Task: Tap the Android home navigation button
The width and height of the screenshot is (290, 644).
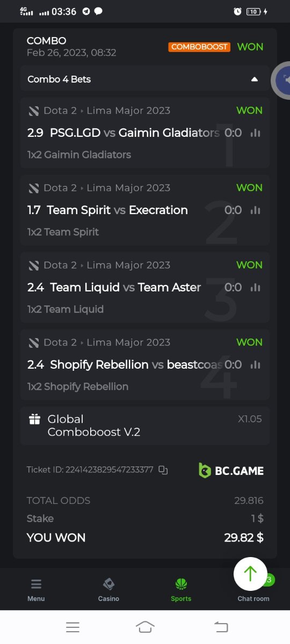Action: coord(145,627)
